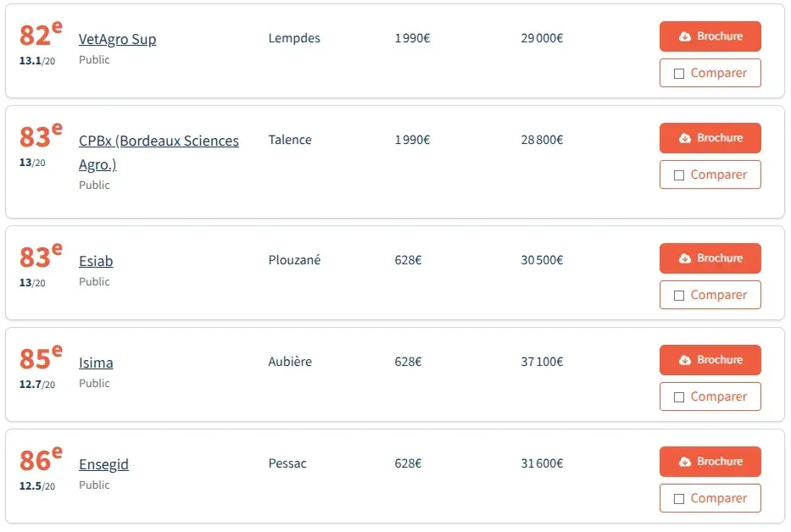Click the download icon in Ensegid's Brochure button
The width and height of the screenshot is (791, 532).
pyautogui.click(x=685, y=463)
